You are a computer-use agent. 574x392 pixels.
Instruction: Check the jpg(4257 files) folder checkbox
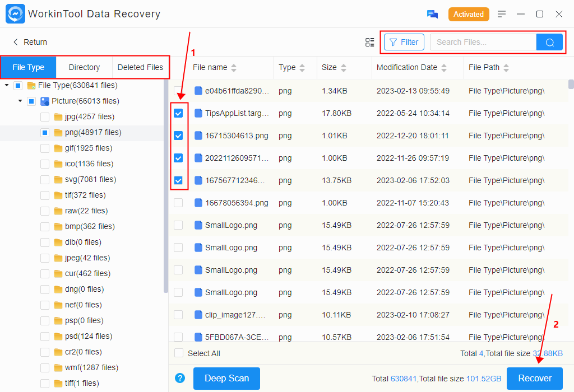pos(45,117)
